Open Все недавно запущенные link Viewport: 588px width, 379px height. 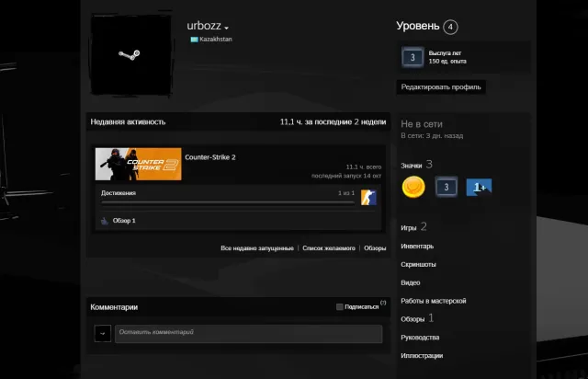pos(257,248)
